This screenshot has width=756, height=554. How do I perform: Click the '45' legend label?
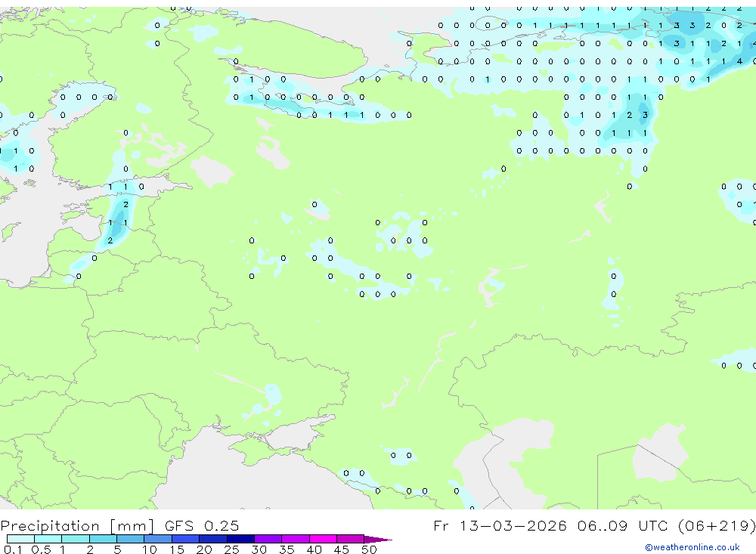click(x=342, y=549)
